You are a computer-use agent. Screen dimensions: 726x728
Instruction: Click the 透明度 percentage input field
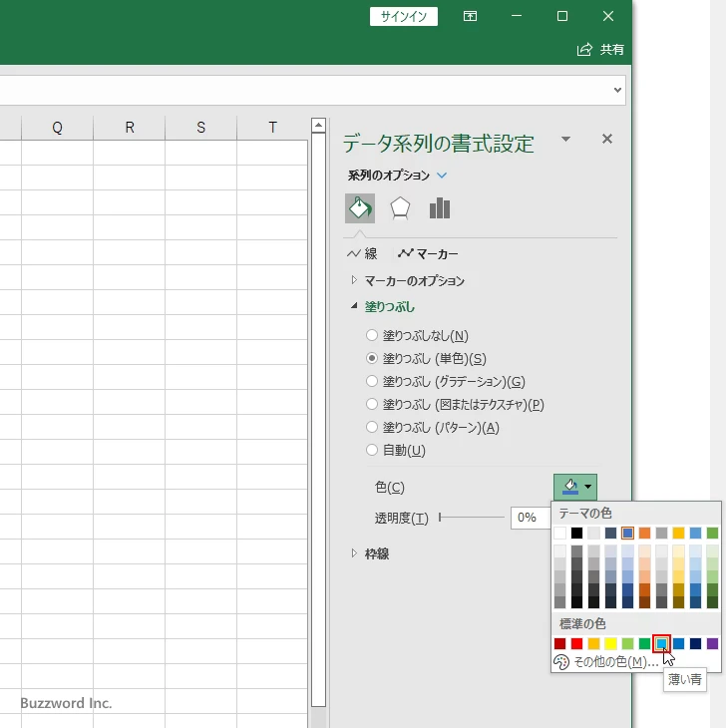[x=531, y=518]
